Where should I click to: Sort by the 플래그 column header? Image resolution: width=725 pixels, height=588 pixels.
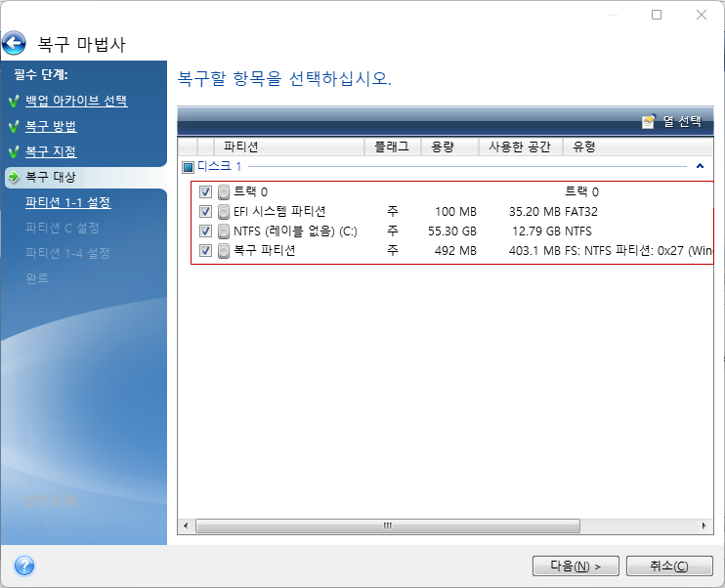[x=392, y=147]
